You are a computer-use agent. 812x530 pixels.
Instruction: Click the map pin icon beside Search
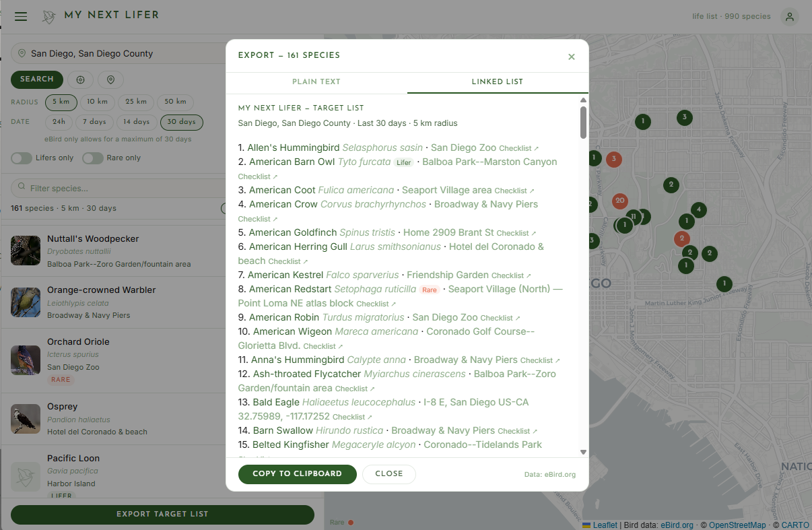pos(110,79)
